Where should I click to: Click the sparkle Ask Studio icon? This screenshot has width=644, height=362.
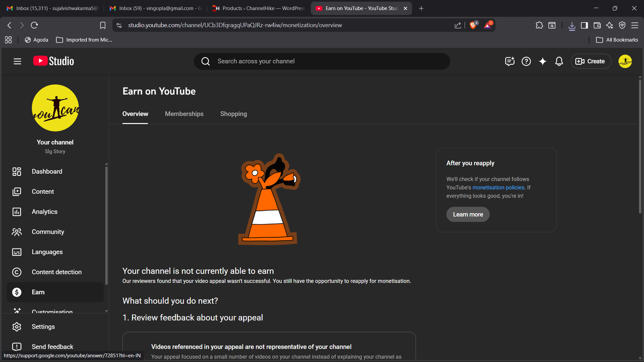543,61
